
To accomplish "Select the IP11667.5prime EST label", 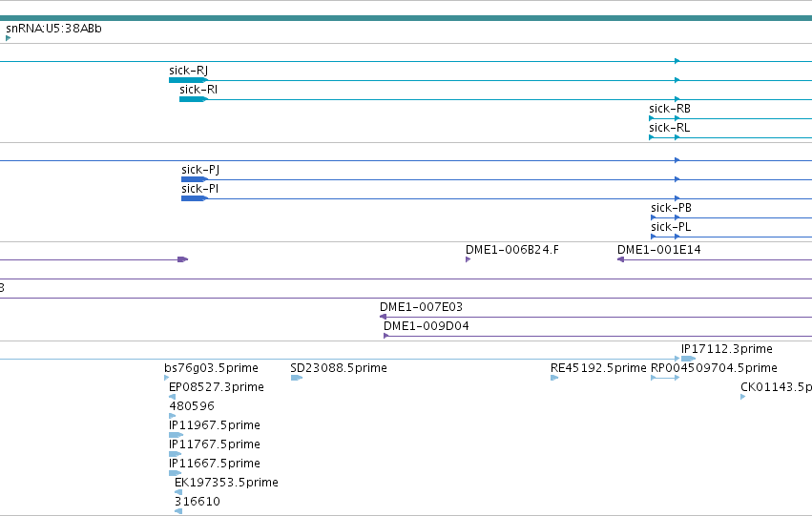I will click(x=215, y=464).
